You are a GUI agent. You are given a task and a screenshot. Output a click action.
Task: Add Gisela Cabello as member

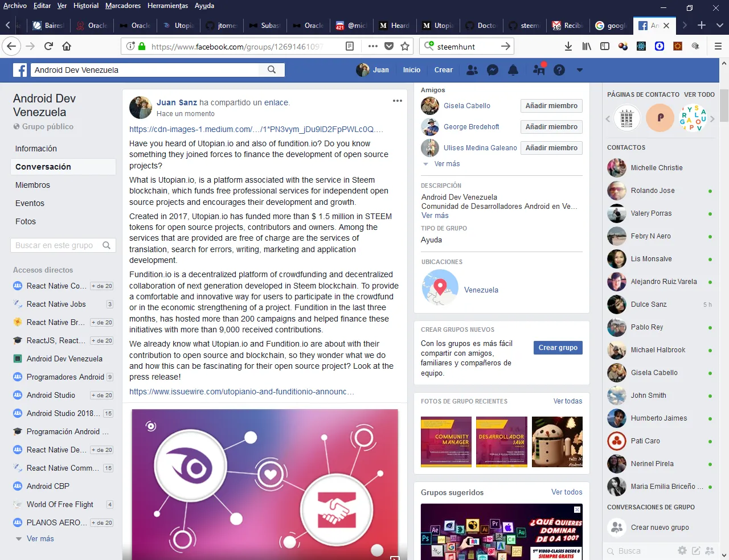(x=551, y=106)
